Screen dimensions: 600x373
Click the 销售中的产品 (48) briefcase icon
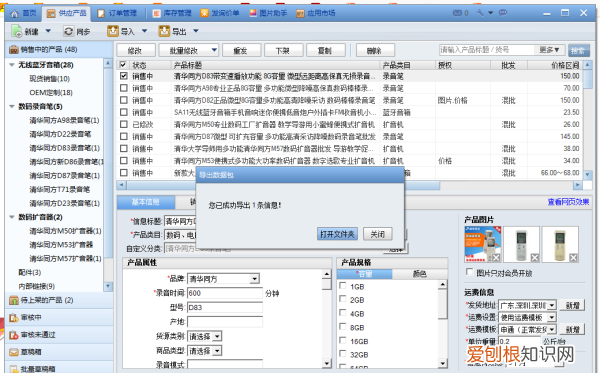pos(14,49)
